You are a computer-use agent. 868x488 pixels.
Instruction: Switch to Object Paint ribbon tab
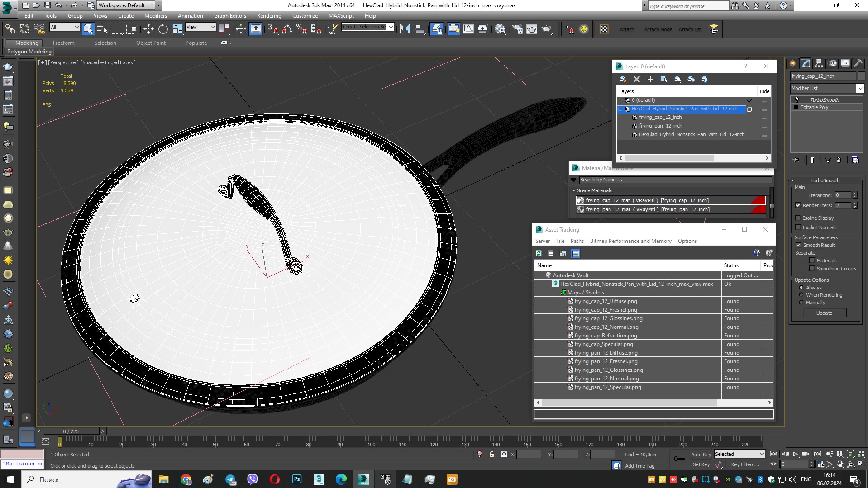click(151, 43)
